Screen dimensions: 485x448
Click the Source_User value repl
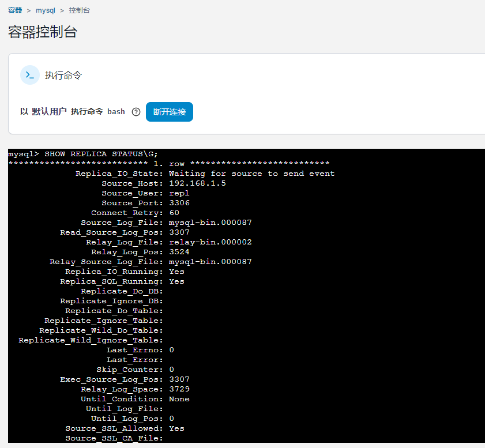pyautogui.click(x=179, y=193)
